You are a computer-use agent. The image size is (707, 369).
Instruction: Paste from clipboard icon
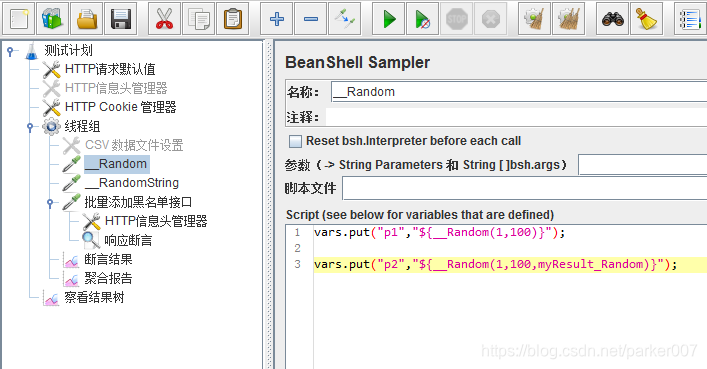(x=233, y=19)
